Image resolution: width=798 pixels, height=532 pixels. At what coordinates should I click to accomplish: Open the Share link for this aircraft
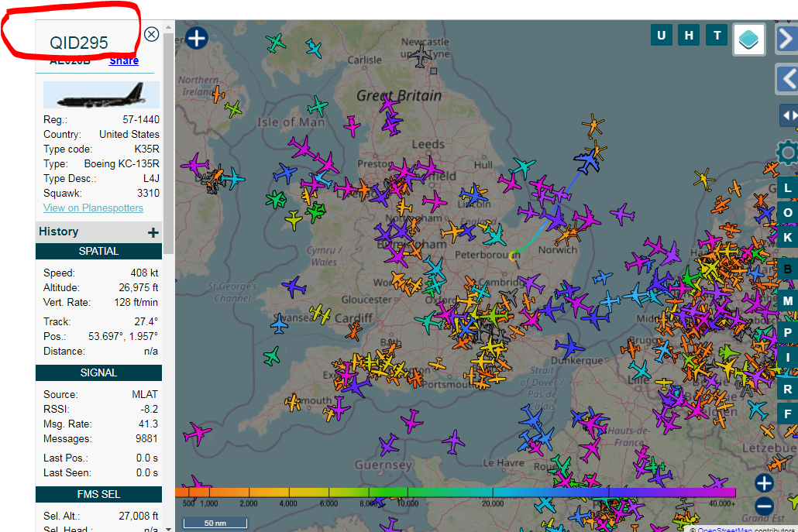click(x=124, y=61)
